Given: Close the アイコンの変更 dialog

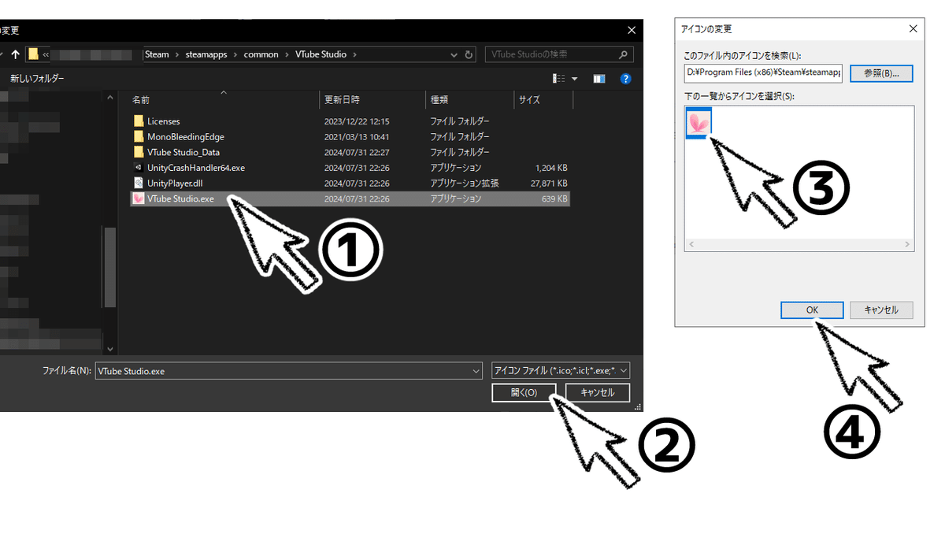Looking at the screenshot, I should (913, 28).
